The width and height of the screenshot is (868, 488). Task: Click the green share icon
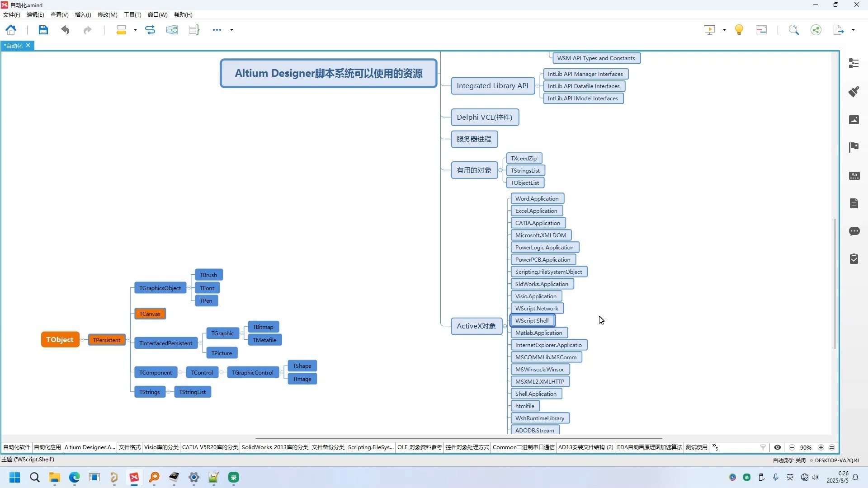click(x=816, y=30)
